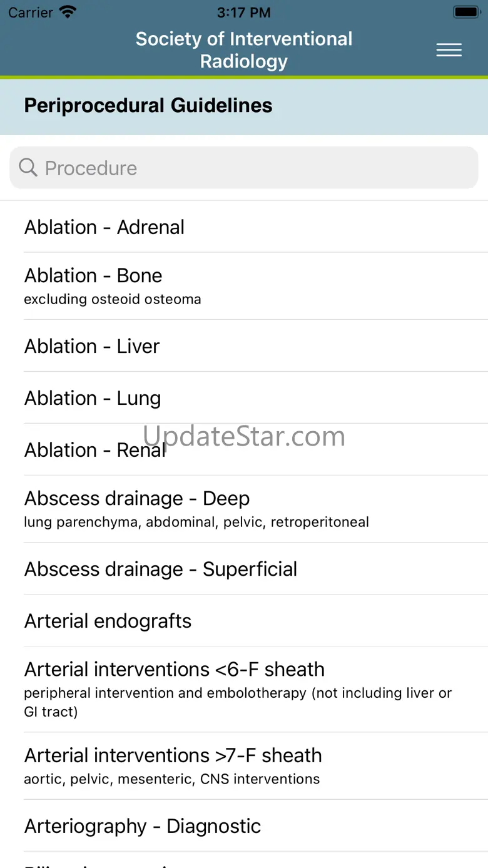
Task: Click the Procedure search field
Action: click(250, 168)
